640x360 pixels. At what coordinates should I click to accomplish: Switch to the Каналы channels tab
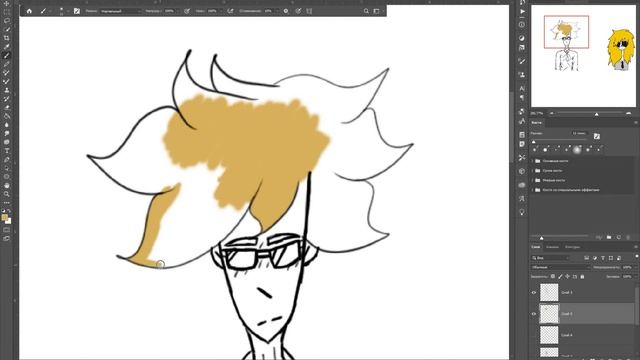click(552, 247)
